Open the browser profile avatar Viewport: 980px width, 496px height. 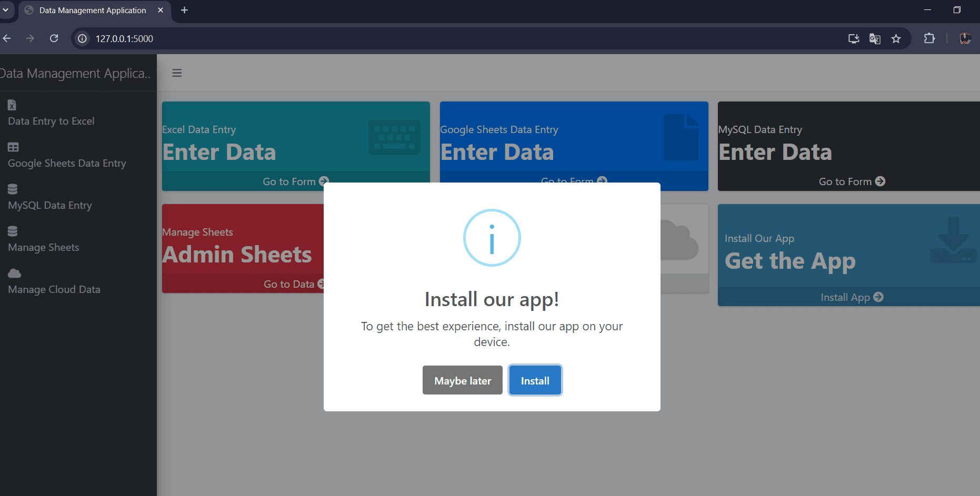pos(965,38)
